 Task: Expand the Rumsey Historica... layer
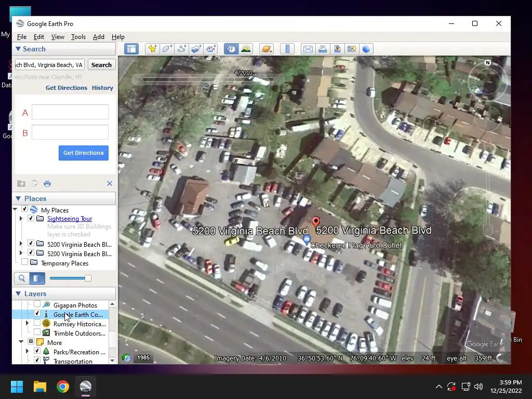28,323
